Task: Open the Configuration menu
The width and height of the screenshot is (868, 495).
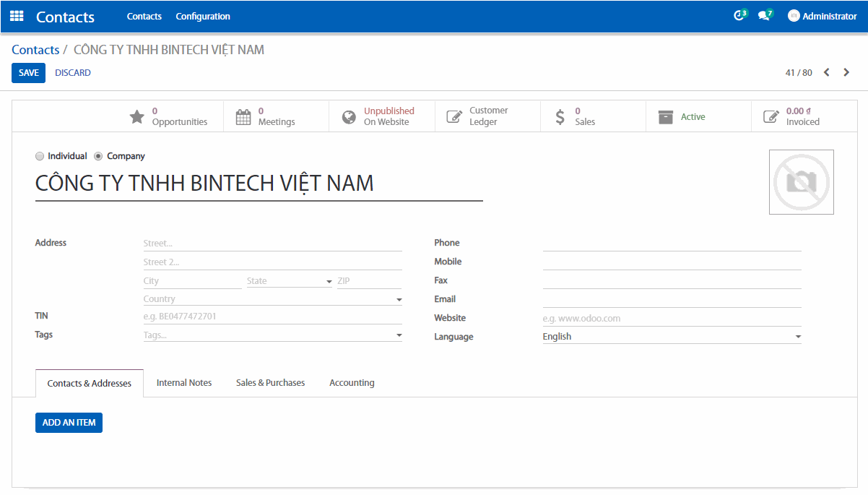Action: (x=203, y=16)
